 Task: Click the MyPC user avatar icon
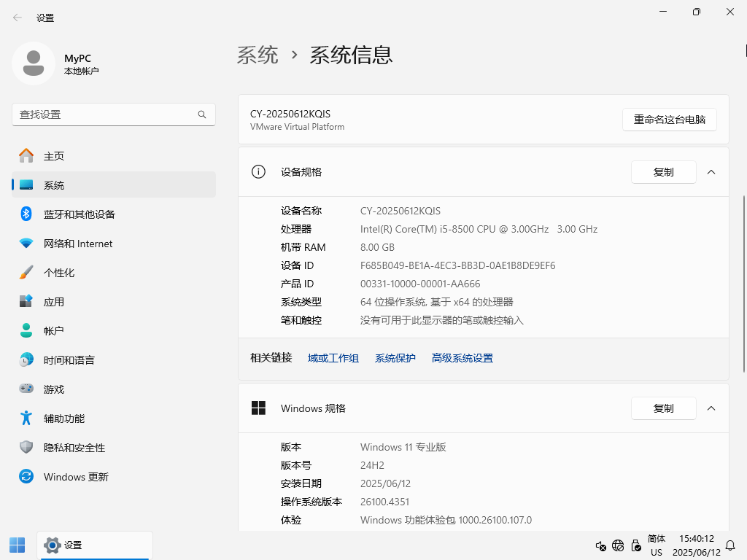34,63
